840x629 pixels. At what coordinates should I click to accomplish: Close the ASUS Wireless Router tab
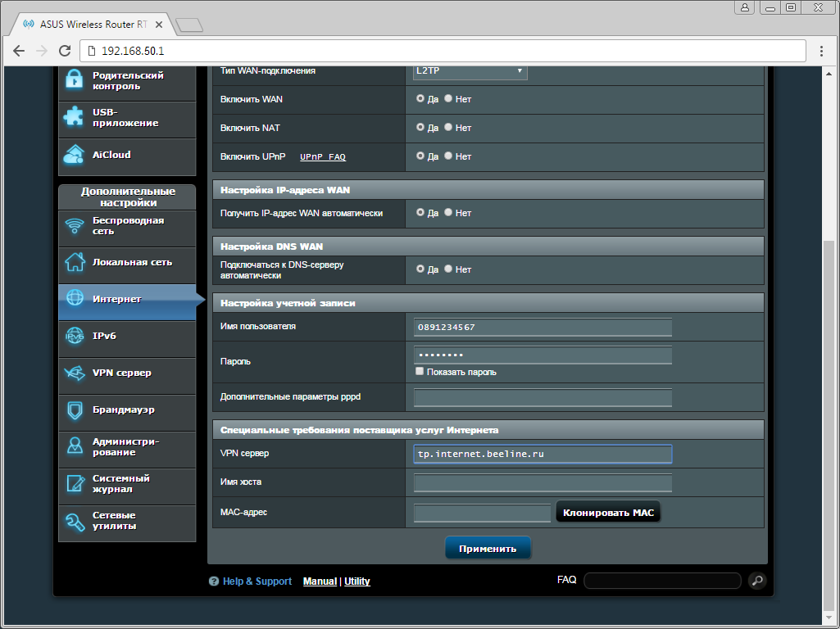click(158, 25)
